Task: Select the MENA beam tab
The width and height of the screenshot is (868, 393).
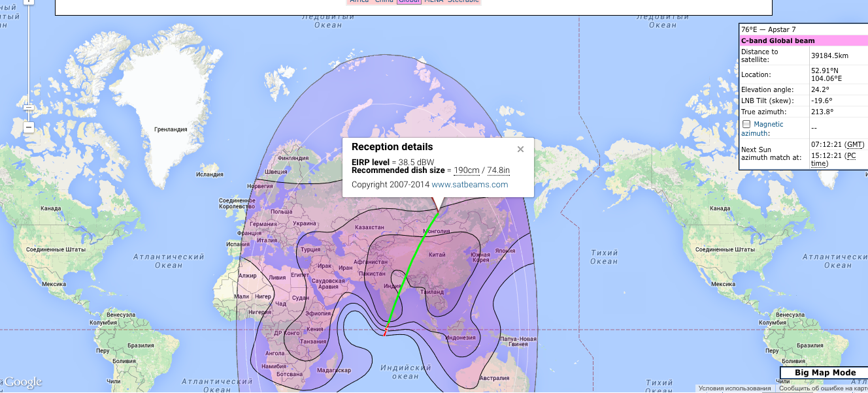Action: click(x=433, y=1)
